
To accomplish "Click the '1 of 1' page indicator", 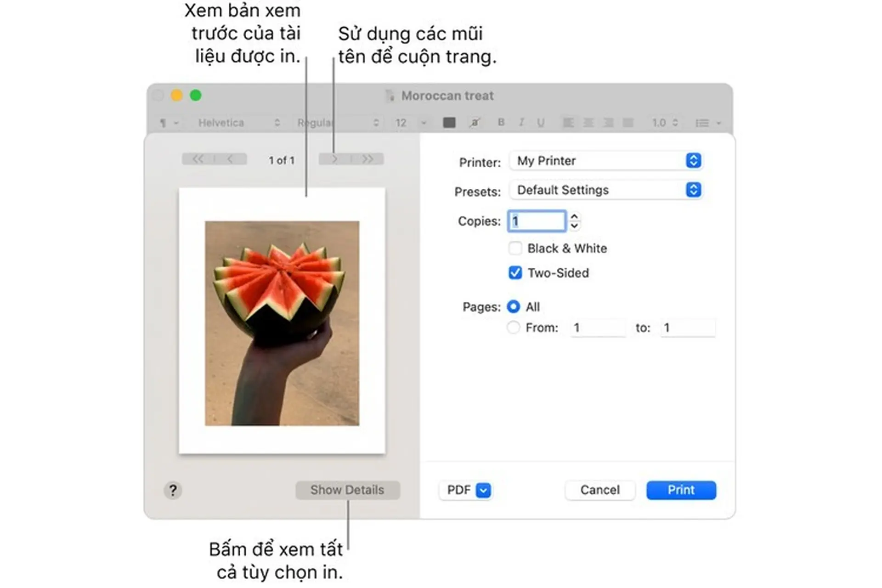I will tap(282, 160).
